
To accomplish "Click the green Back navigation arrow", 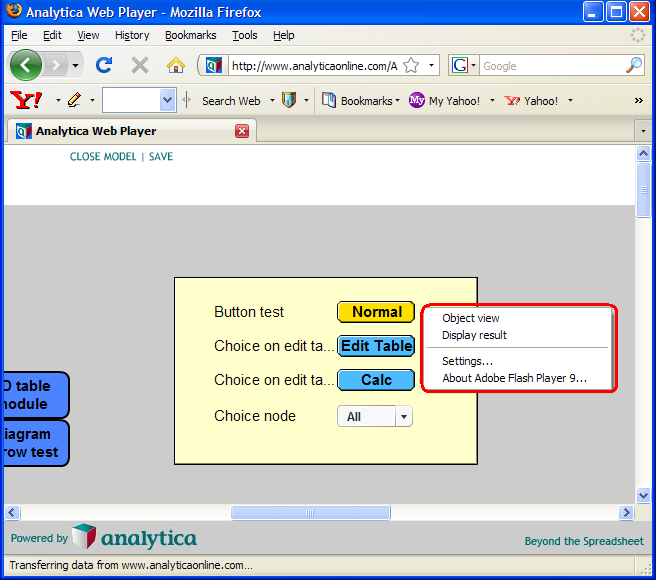I will point(26,65).
